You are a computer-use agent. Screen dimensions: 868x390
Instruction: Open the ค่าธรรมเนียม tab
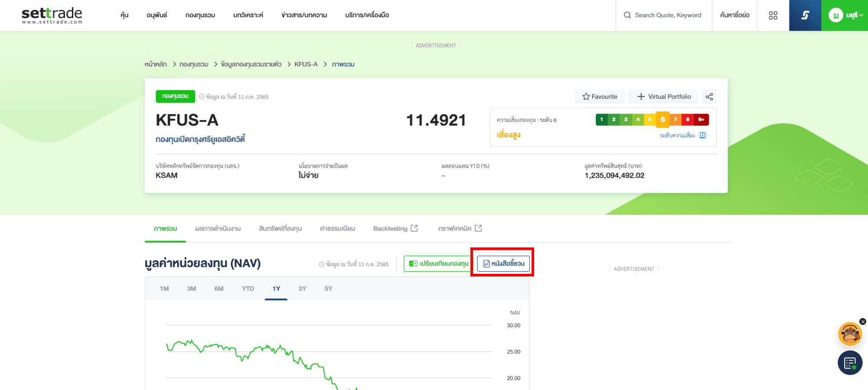(x=337, y=228)
